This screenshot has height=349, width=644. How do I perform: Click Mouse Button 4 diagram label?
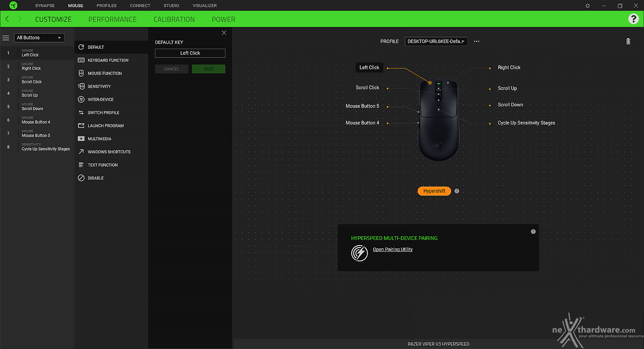[362, 123]
